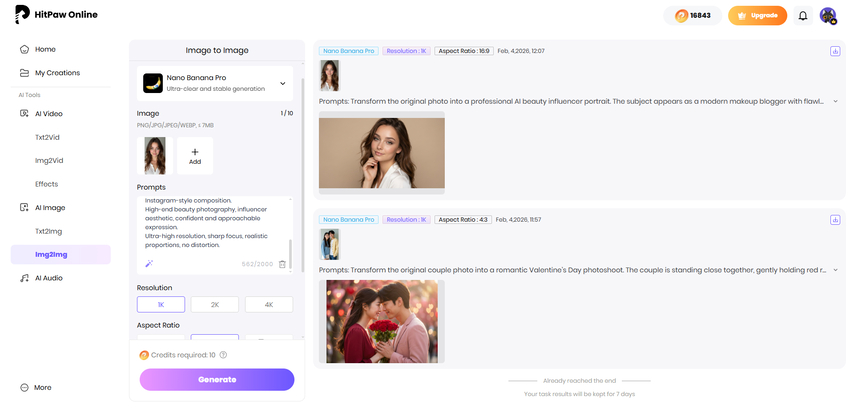The height and width of the screenshot is (409, 854).
Task: Click the source portrait thumbnail in first result
Action: [329, 76]
